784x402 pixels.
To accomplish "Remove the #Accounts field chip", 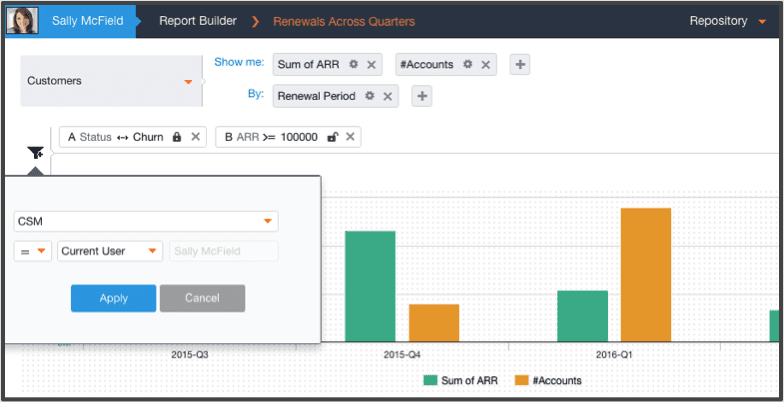I will (x=485, y=64).
